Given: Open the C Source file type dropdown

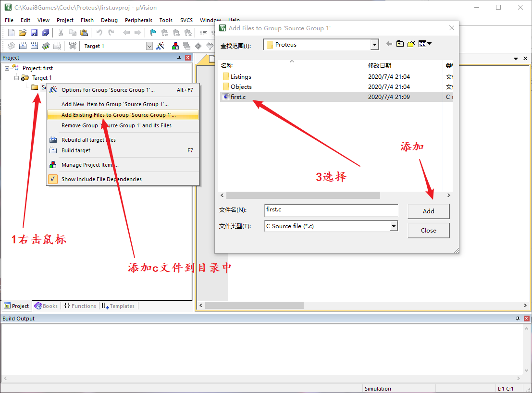Looking at the screenshot, I should (x=394, y=226).
